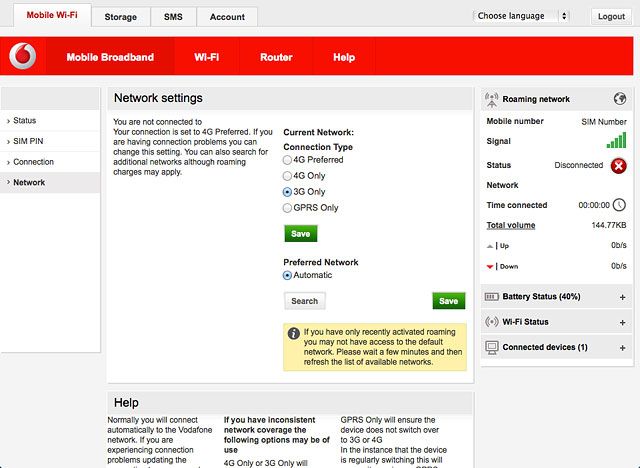This screenshot has height=468, width=640.
Task: Search for available networks
Action: point(304,301)
